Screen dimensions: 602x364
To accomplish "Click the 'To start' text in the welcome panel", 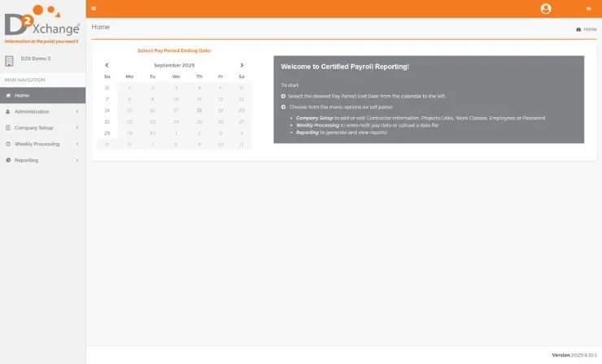I will point(290,85).
